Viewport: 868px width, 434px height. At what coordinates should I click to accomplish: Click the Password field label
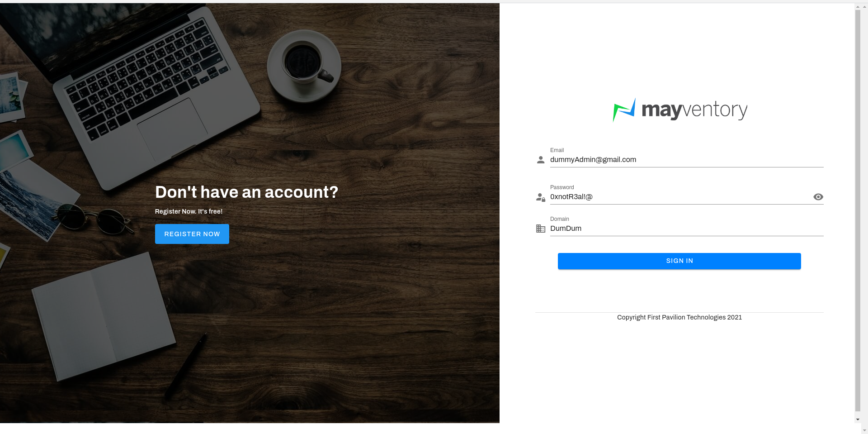pos(562,187)
